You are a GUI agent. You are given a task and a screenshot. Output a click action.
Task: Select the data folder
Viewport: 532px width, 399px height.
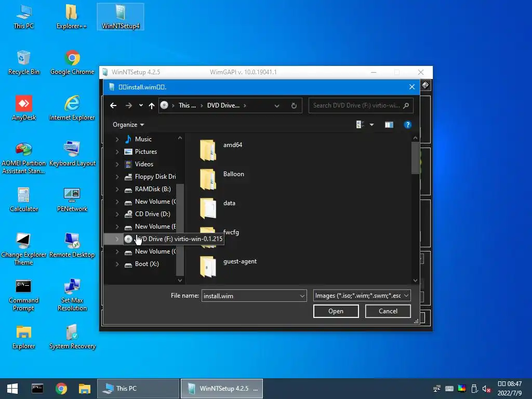click(x=218, y=208)
